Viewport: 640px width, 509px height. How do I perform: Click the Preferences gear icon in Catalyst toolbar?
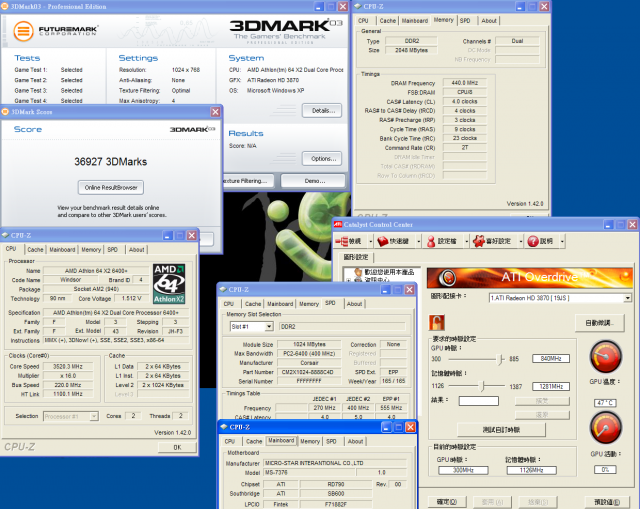(478, 241)
